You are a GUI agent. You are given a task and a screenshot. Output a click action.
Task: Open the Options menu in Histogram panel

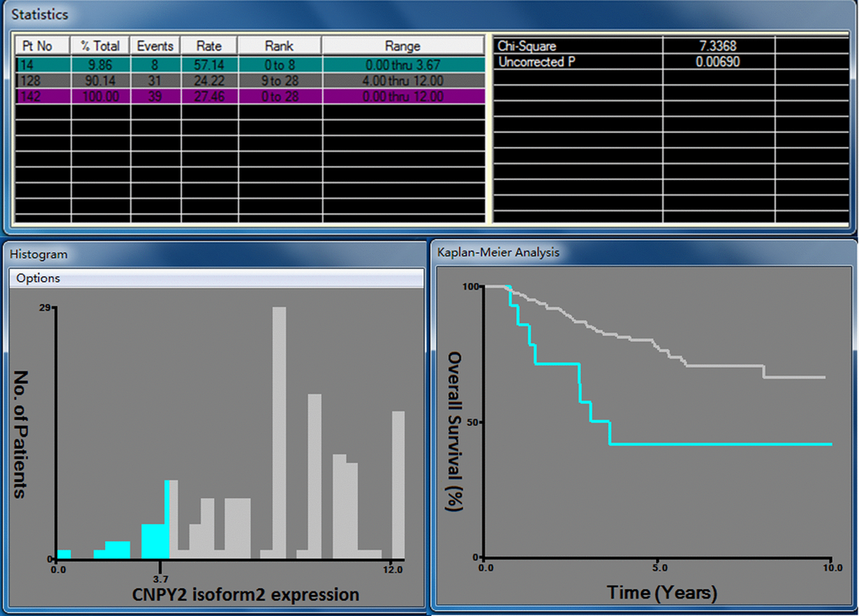click(x=39, y=279)
